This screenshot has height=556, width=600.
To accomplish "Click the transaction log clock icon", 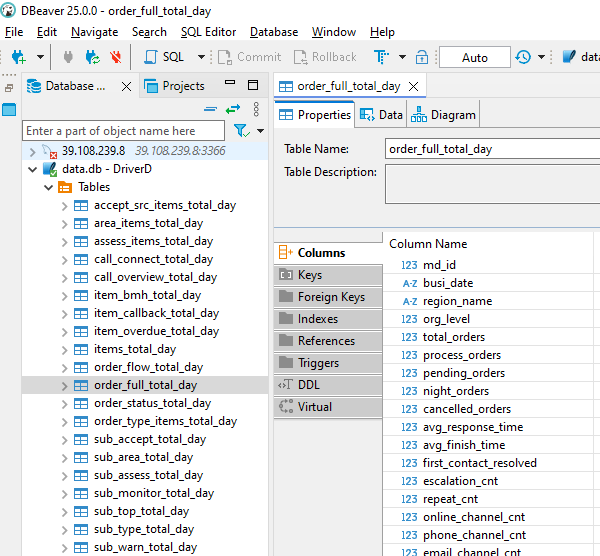I will 523,57.
